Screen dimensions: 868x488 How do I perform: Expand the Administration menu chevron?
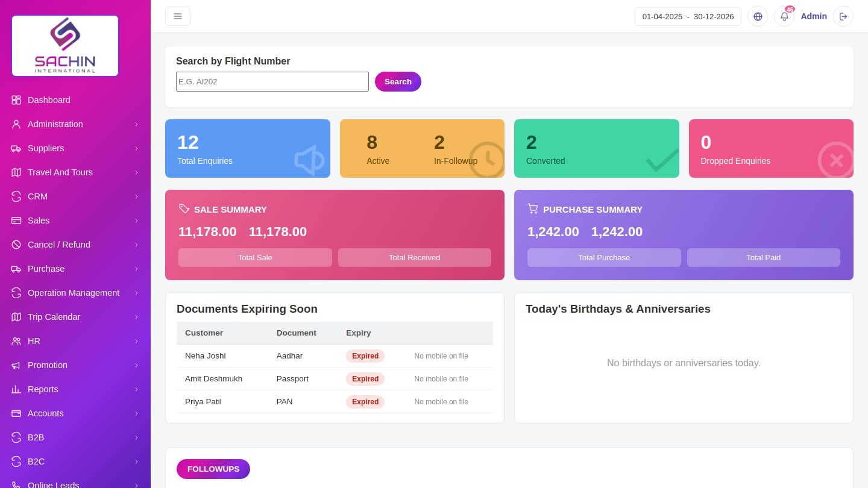pos(136,124)
